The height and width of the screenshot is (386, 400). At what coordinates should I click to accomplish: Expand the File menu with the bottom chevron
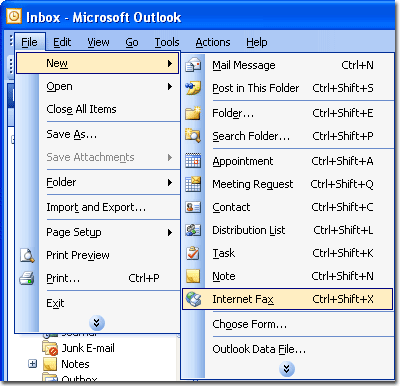pos(97,323)
